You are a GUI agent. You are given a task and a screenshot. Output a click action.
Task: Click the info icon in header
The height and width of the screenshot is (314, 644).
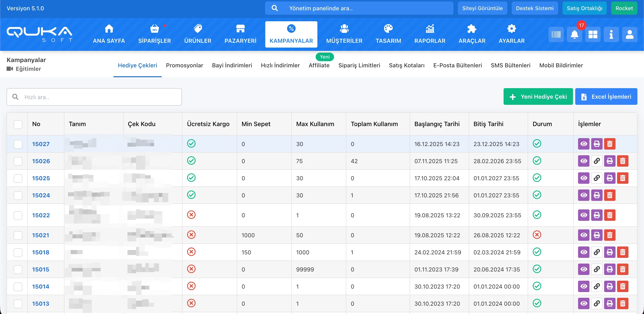click(x=611, y=34)
